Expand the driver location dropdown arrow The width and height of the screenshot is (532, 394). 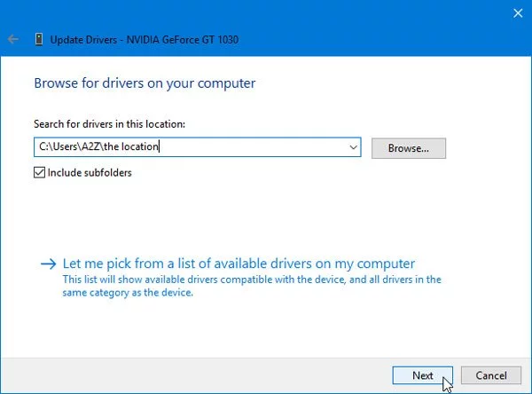(x=353, y=147)
